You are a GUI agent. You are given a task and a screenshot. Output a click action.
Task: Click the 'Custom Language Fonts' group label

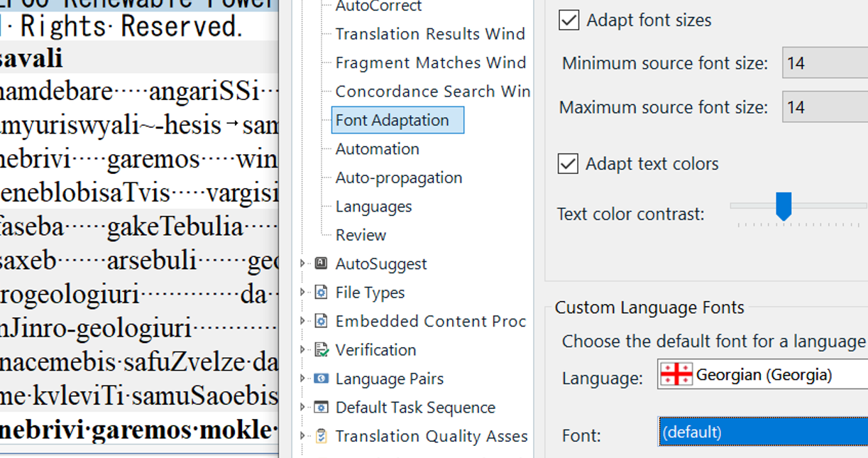click(649, 307)
